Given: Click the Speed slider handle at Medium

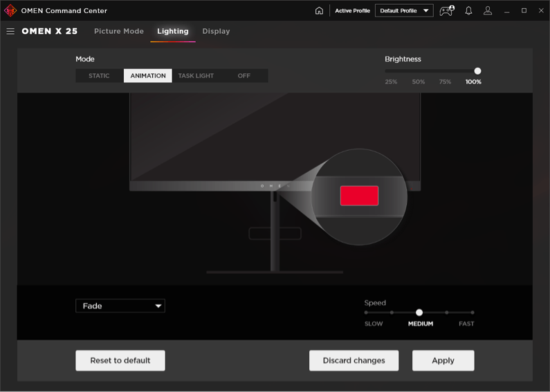Looking at the screenshot, I should coord(419,312).
